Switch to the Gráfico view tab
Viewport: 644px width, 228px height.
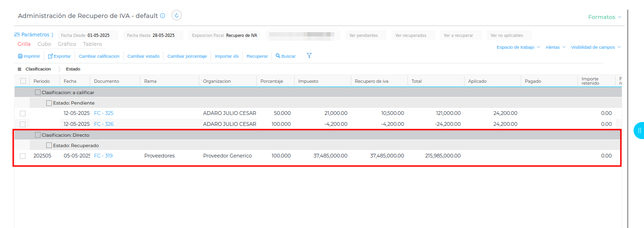pyautogui.click(x=67, y=44)
